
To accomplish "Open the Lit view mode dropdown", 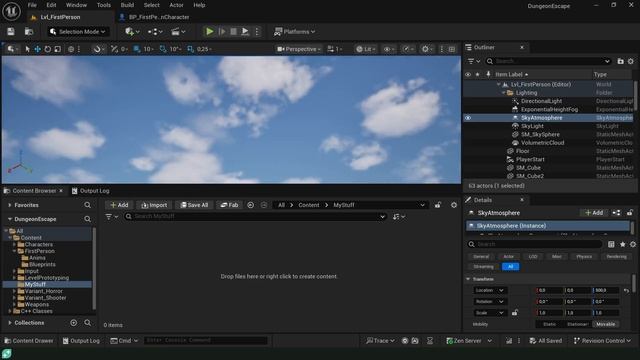I will point(365,49).
